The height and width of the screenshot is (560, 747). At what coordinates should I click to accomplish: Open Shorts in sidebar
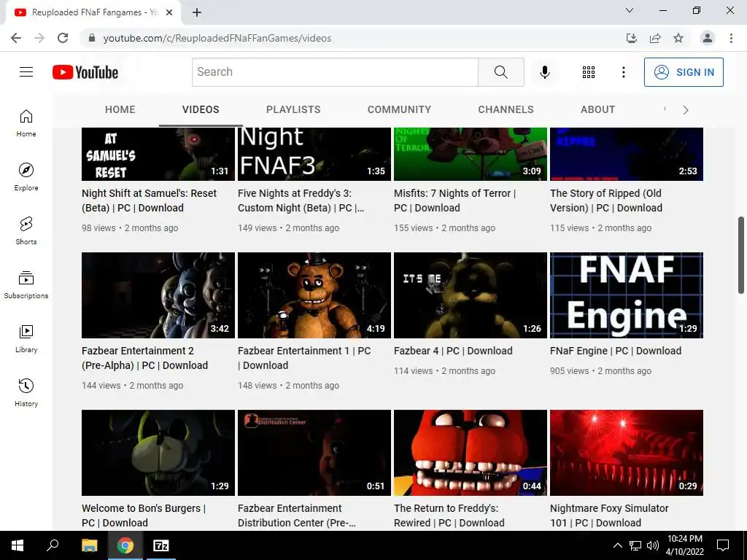coord(26,230)
